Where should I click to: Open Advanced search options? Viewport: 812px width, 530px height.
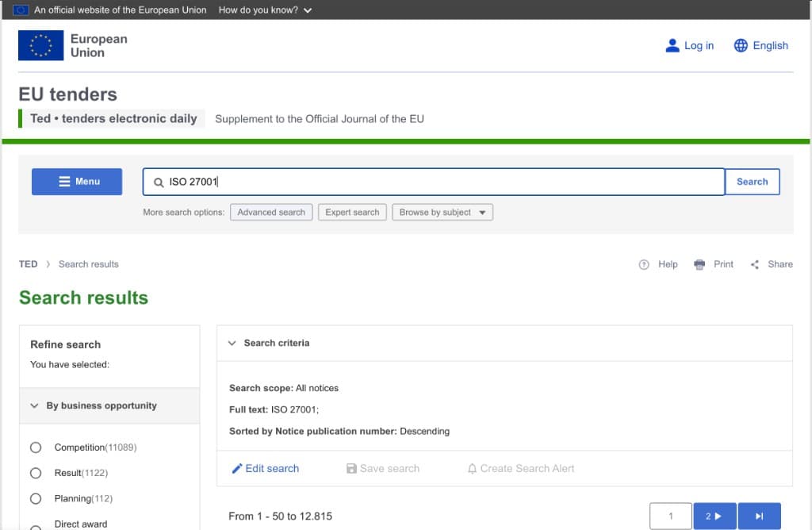pyautogui.click(x=270, y=213)
